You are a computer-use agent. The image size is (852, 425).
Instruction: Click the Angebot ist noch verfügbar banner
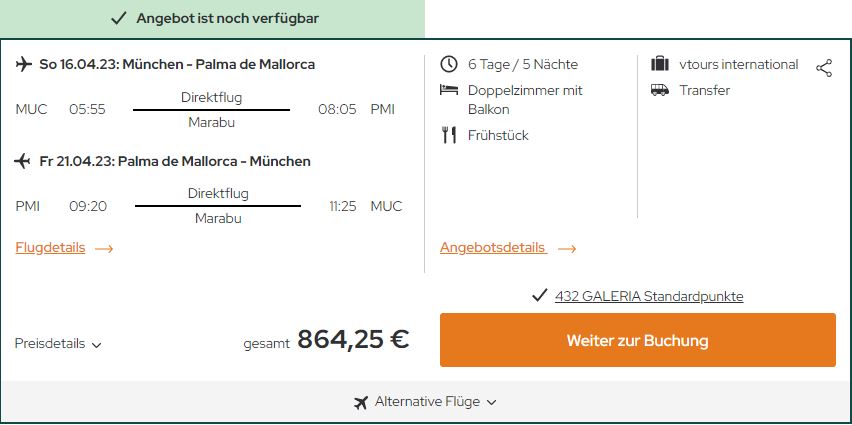(212, 18)
